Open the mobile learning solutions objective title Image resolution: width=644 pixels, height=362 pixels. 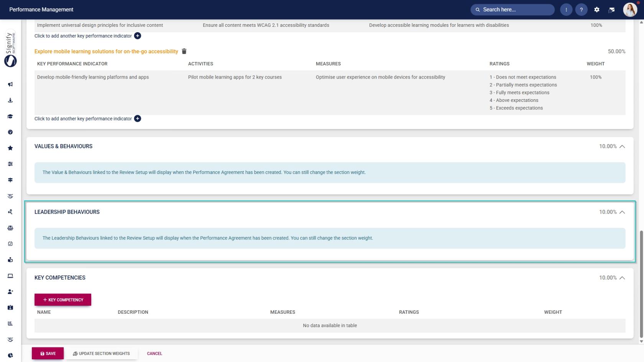[106, 51]
